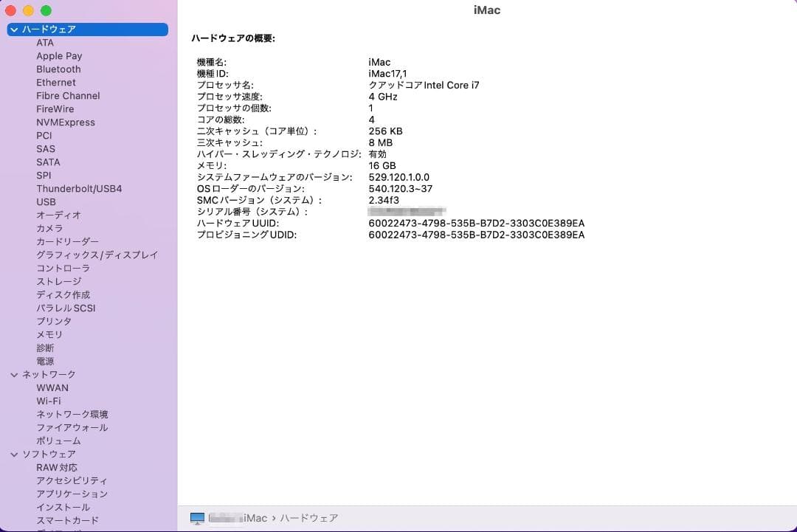
Task: Open the ディスク作成 sidebar entry
Action: (63, 294)
